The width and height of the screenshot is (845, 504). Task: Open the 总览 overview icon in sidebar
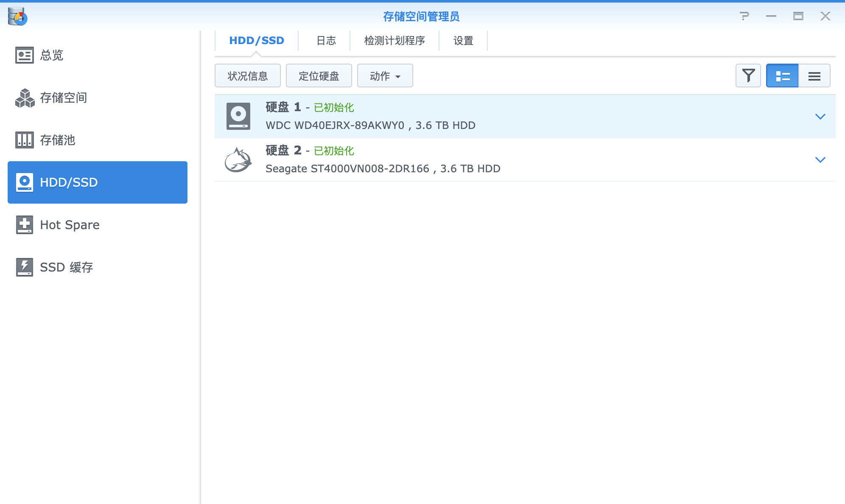tap(25, 55)
